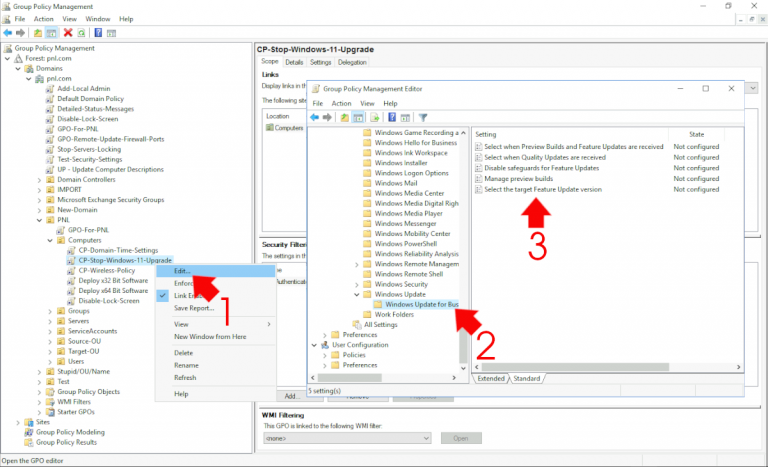Open Select the target Feature Update version
Image resolution: width=768 pixels, height=467 pixels.
click(x=543, y=190)
